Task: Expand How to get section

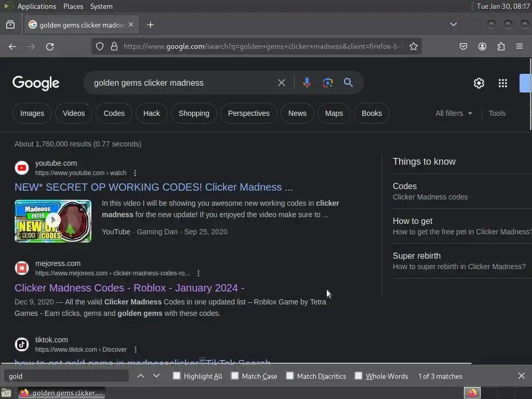Action: tap(462, 227)
